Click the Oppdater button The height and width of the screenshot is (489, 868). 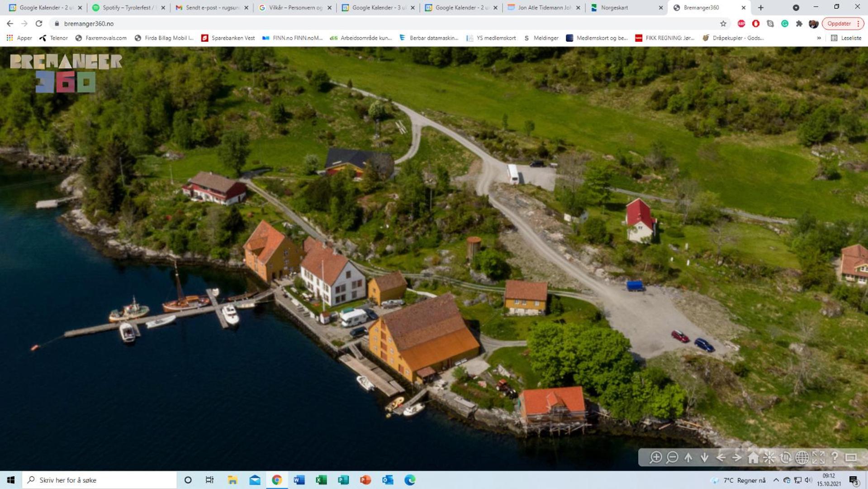[839, 24]
